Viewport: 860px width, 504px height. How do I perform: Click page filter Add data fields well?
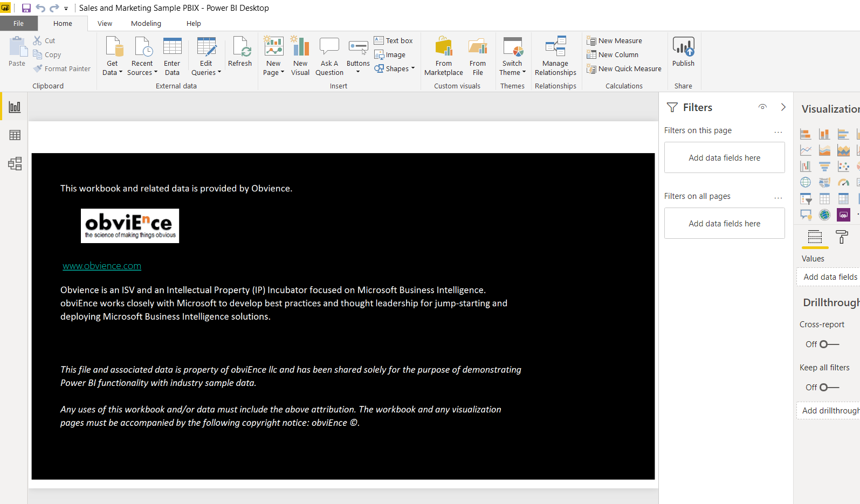(x=724, y=157)
